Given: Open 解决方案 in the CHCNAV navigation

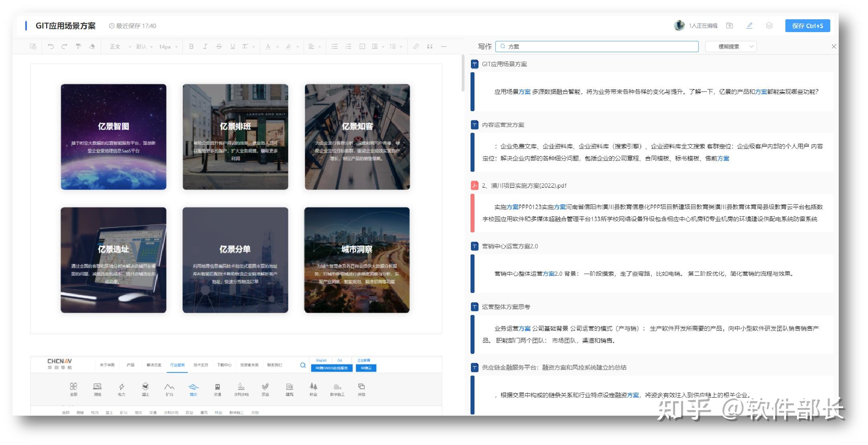Looking at the screenshot, I should [154, 365].
